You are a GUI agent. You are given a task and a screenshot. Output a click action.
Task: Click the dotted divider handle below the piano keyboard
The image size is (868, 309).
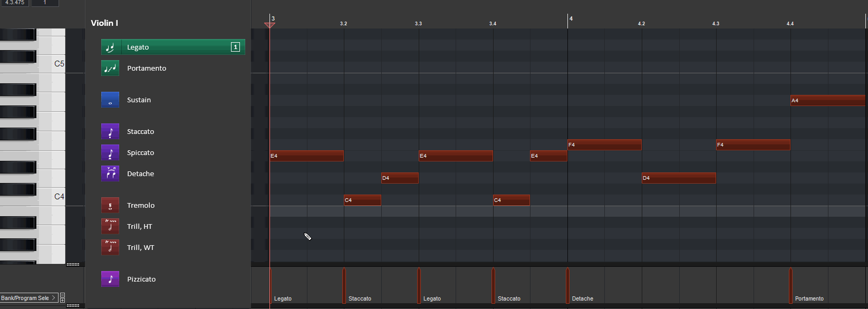click(x=73, y=264)
